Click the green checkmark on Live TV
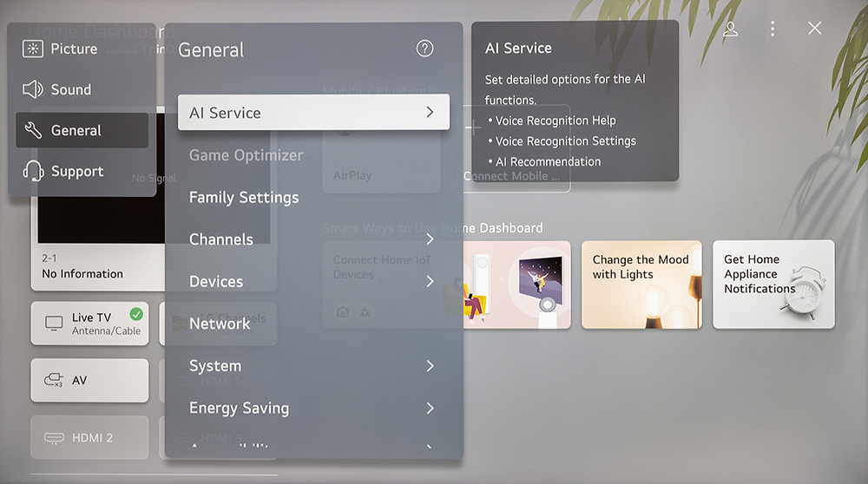868x484 pixels. pos(136,314)
